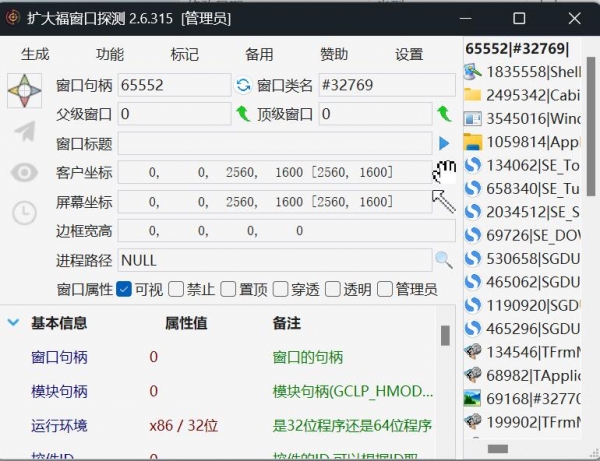
Task: Click the 屏幕坐标 coordinates field
Action: point(275,202)
